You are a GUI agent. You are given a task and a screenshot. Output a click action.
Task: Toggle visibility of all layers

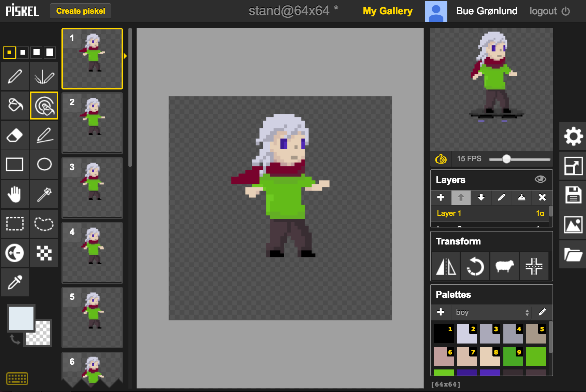541,179
